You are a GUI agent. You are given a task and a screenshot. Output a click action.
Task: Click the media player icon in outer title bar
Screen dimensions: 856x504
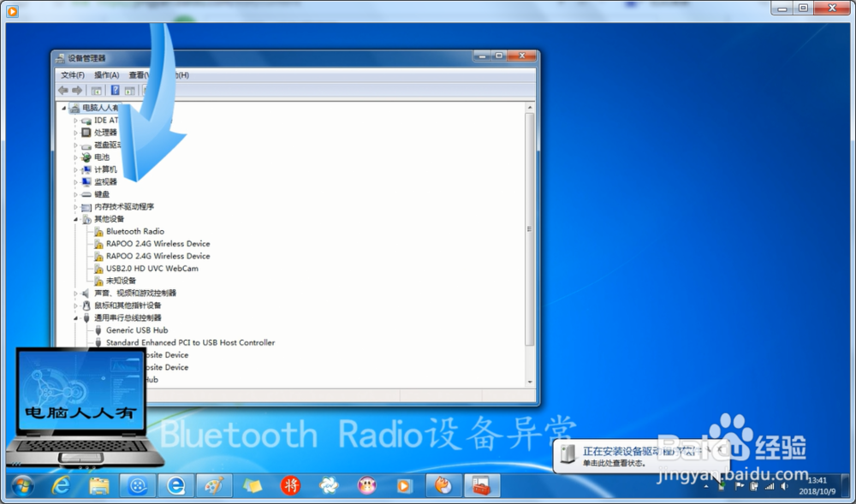tap(12, 10)
